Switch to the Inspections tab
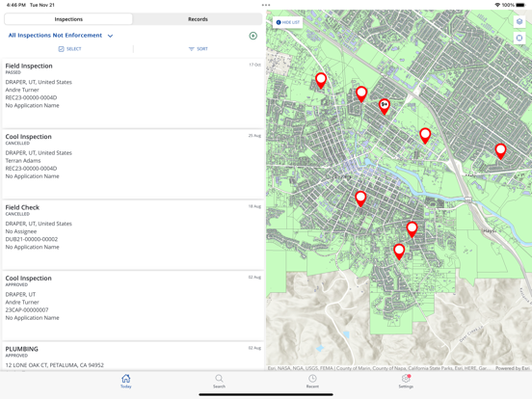The image size is (532, 399). click(68, 19)
